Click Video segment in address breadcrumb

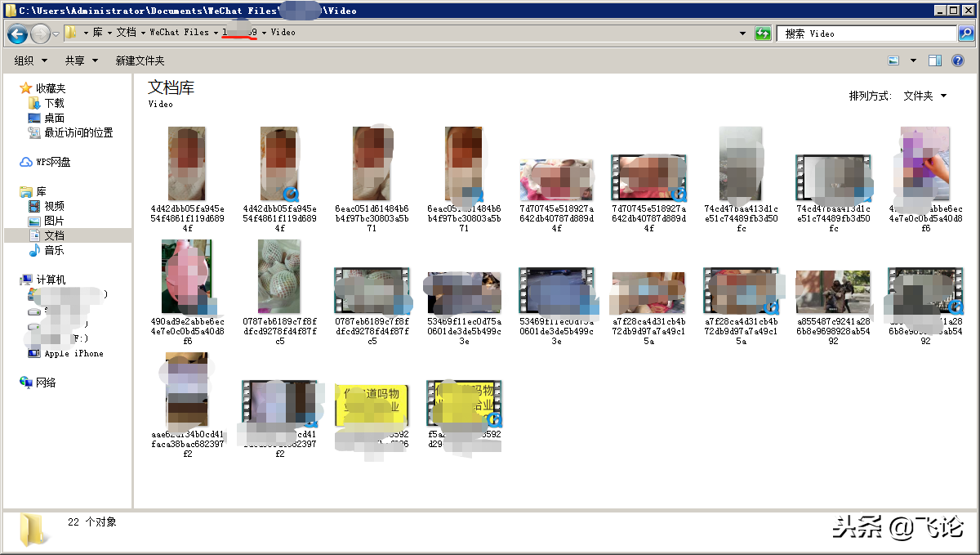[283, 33]
